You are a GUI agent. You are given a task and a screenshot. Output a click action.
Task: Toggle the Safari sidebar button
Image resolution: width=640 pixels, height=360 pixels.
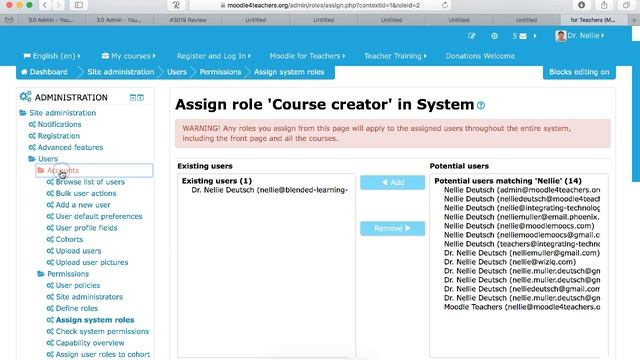point(78,5)
